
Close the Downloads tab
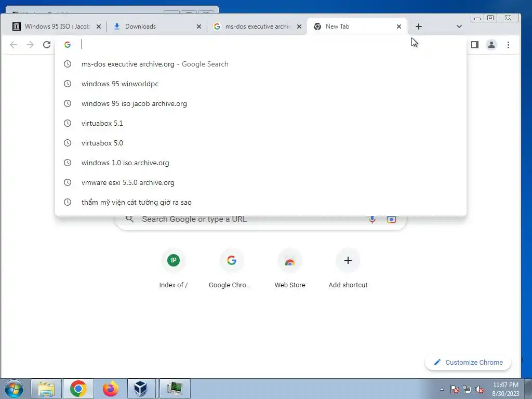(x=199, y=26)
